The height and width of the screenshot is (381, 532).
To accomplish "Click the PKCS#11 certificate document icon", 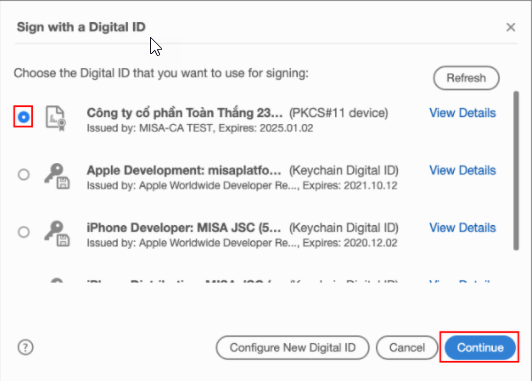I will click(x=56, y=118).
